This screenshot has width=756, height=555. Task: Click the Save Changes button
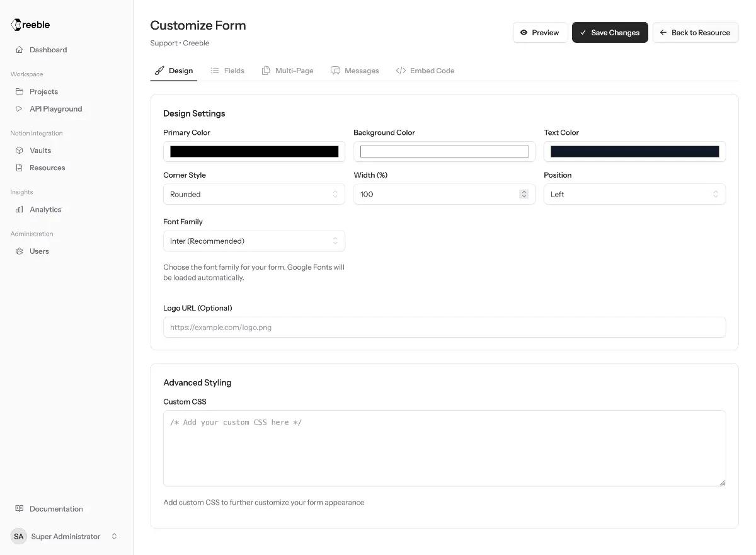click(x=609, y=33)
